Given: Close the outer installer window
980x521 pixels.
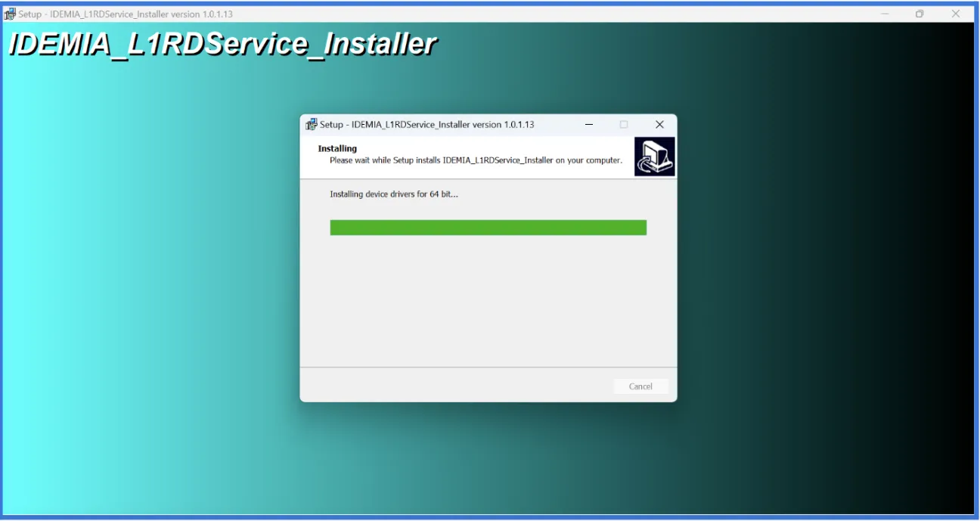Looking at the screenshot, I should 956,14.
